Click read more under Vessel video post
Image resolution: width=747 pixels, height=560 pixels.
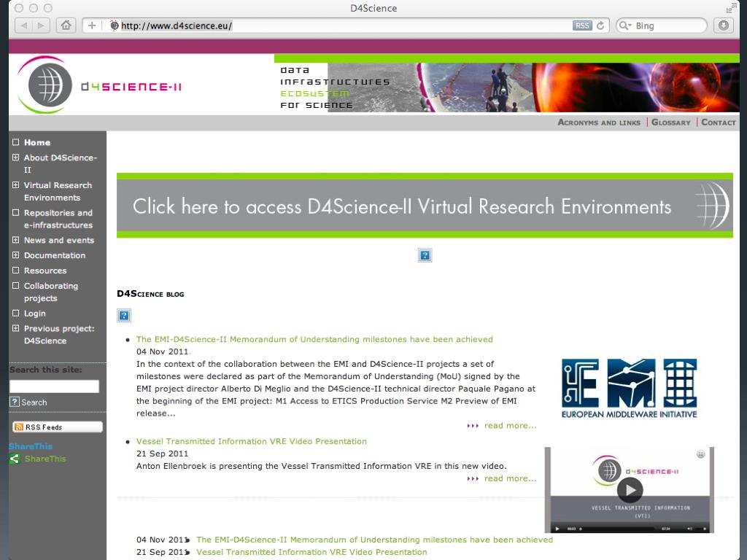pyautogui.click(x=510, y=478)
